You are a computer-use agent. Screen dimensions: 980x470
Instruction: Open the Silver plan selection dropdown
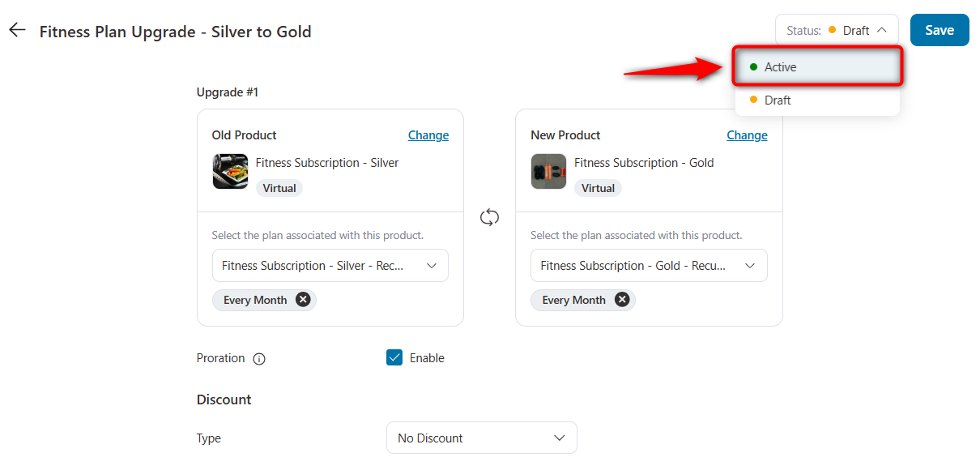(x=330, y=265)
